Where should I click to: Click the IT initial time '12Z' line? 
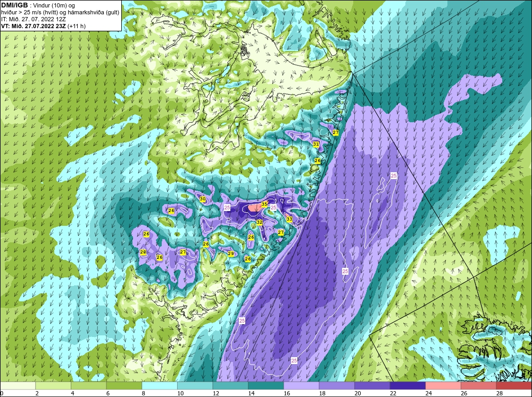point(34,19)
